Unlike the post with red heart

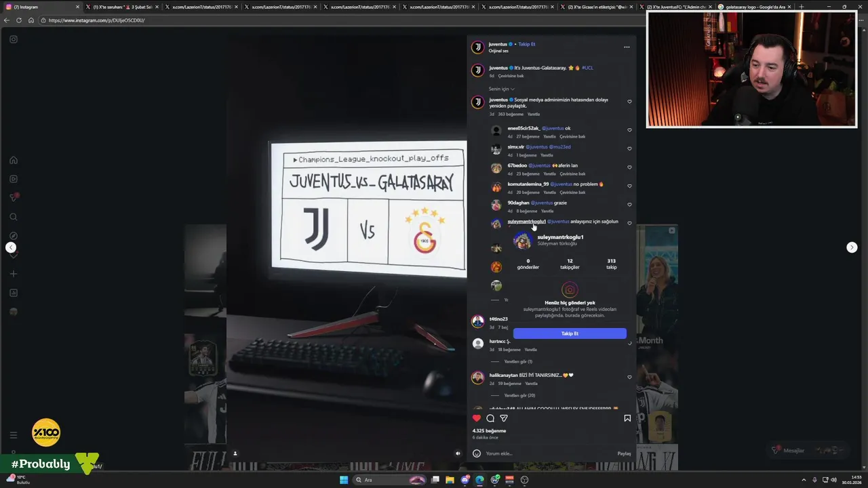(477, 418)
